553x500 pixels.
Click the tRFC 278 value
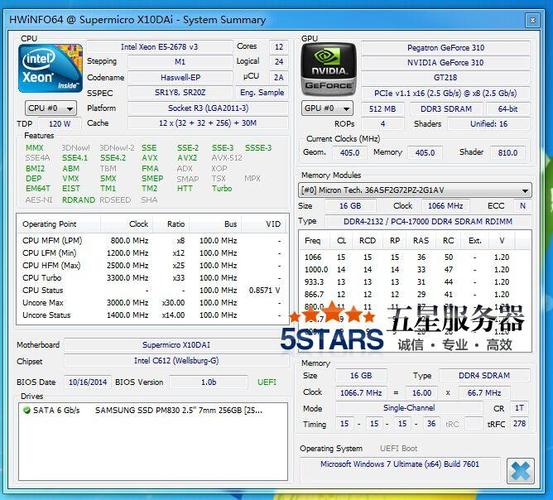point(519,423)
